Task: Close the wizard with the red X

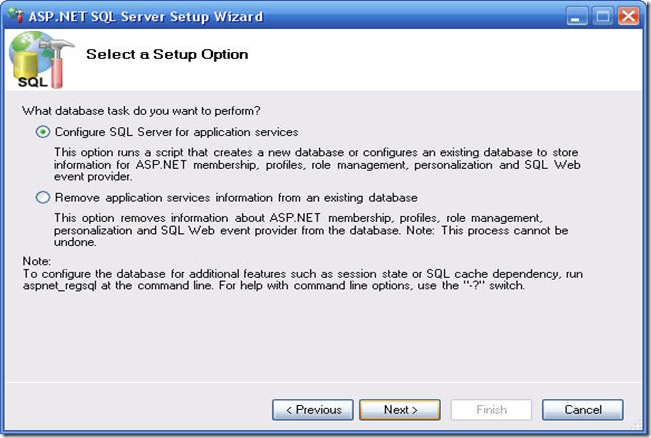Action: 629,17
